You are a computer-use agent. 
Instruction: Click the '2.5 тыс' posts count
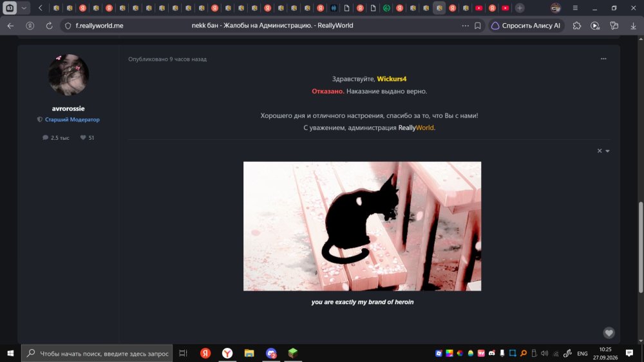(56, 138)
